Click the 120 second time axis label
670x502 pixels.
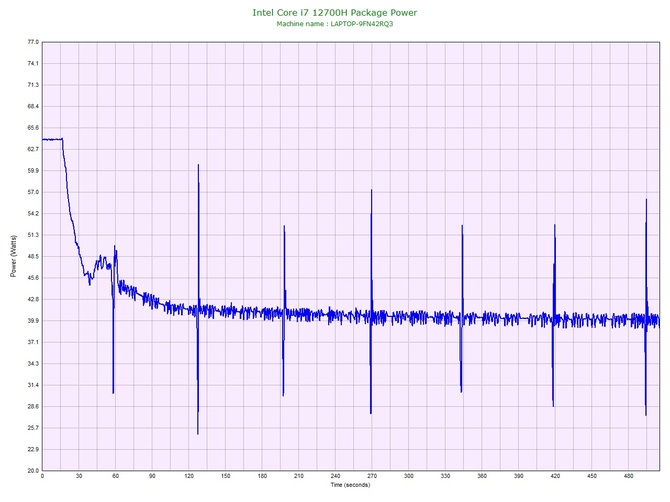click(189, 476)
